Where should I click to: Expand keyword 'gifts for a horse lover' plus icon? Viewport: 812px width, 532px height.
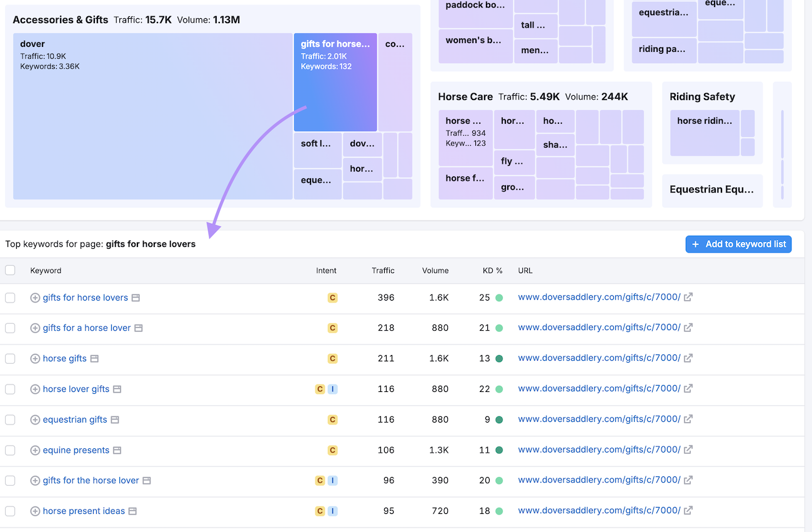point(35,328)
